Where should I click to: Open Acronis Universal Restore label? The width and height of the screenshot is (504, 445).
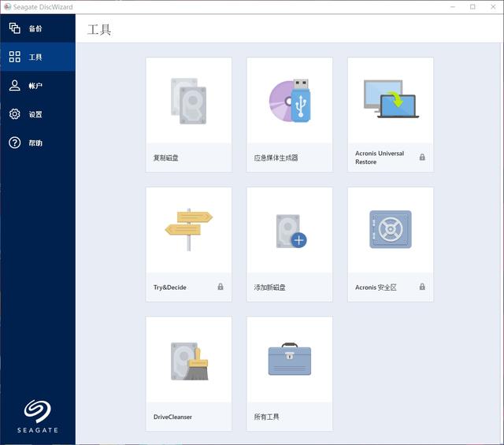pyautogui.click(x=380, y=158)
